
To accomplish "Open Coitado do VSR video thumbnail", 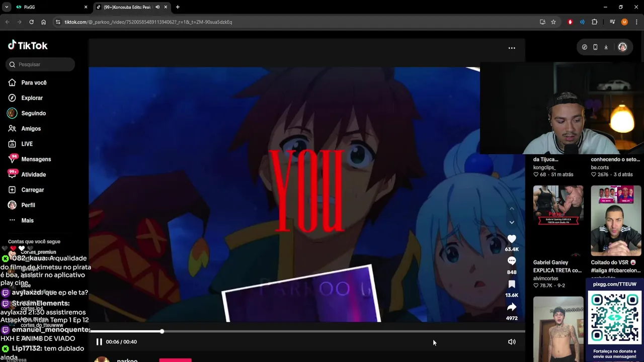I will [x=616, y=220].
